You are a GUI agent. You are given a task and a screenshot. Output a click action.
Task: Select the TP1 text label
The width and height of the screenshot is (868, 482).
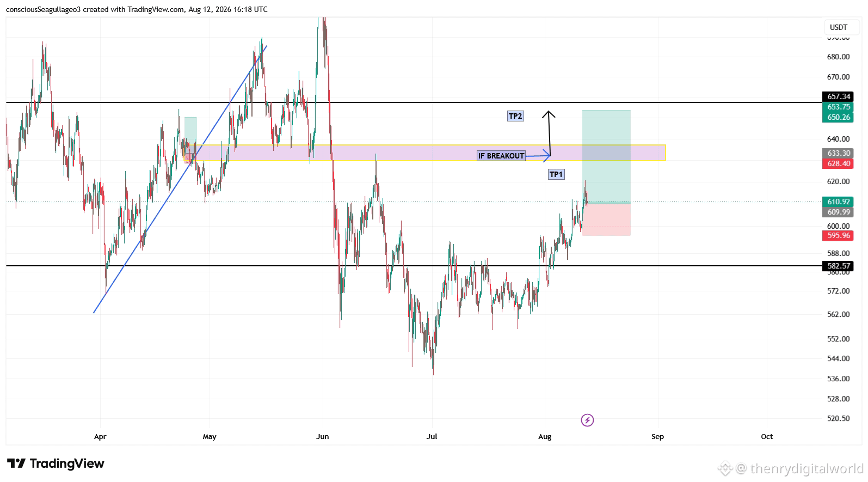(556, 174)
